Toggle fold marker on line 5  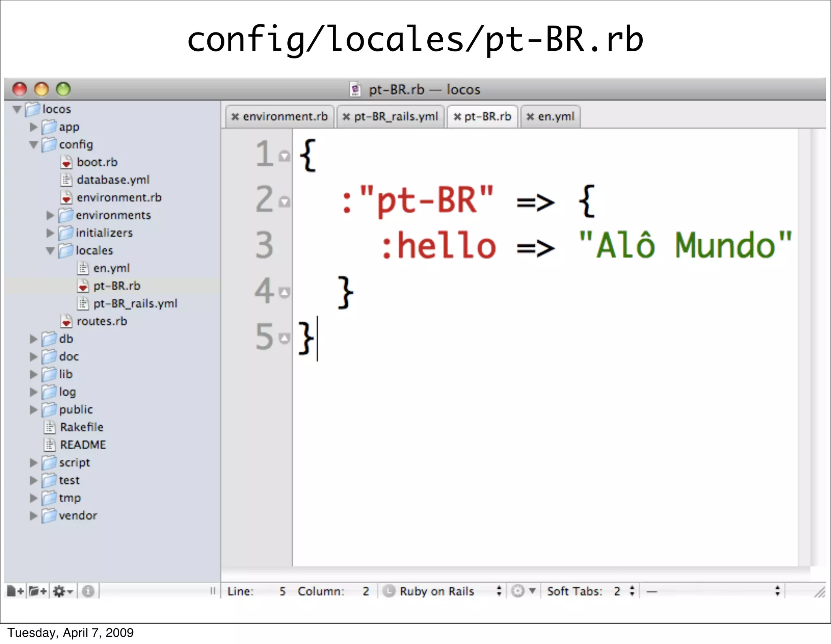285,338
